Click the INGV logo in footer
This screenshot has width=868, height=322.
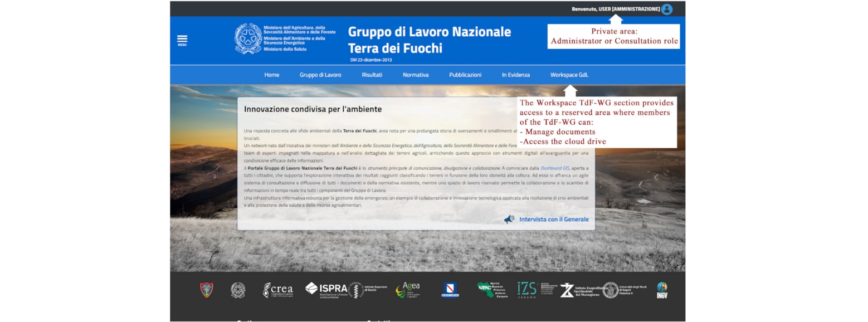(x=662, y=290)
